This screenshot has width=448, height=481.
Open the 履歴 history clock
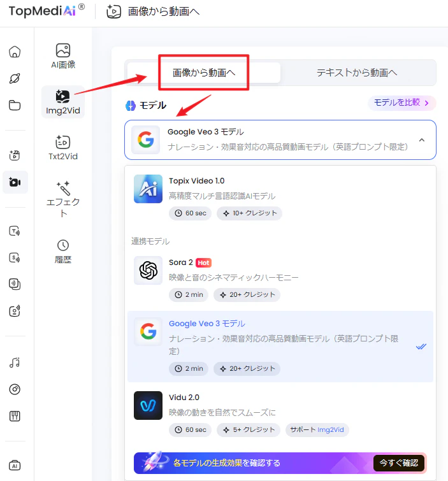coord(63,252)
